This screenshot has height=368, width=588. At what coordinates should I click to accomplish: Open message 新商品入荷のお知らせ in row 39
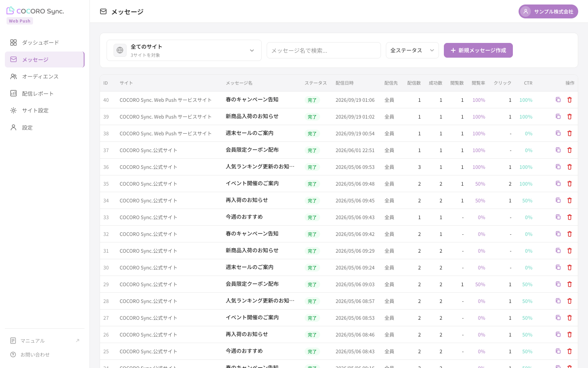click(x=252, y=116)
